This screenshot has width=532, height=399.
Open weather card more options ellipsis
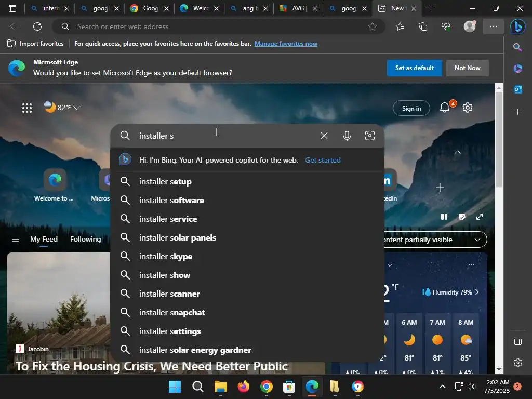(x=472, y=264)
